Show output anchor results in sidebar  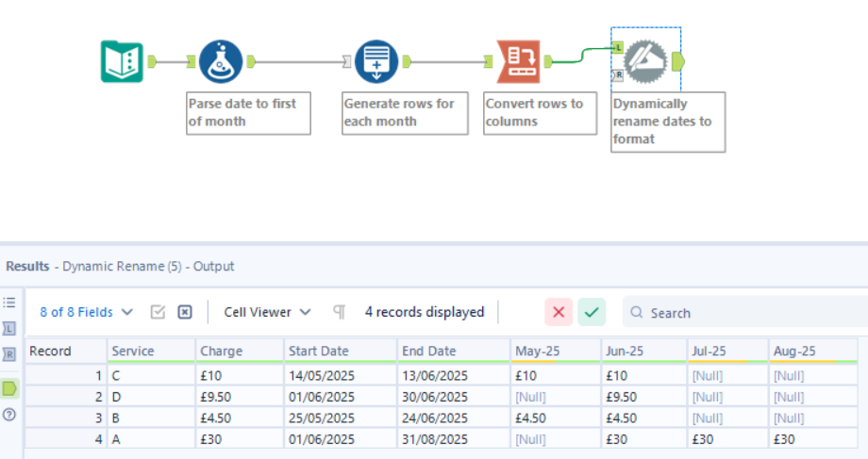(9, 388)
